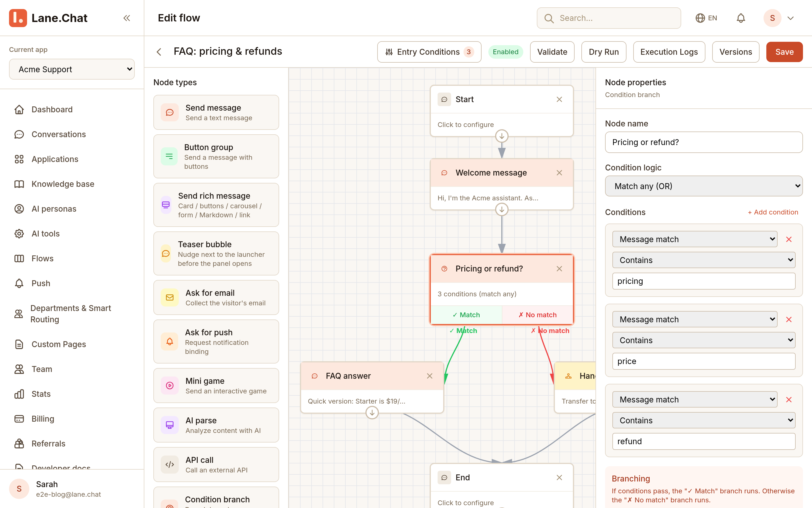Screen dimensions: 812x508
Task: Delete the 'refund' condition
Action: pos(789,399)
